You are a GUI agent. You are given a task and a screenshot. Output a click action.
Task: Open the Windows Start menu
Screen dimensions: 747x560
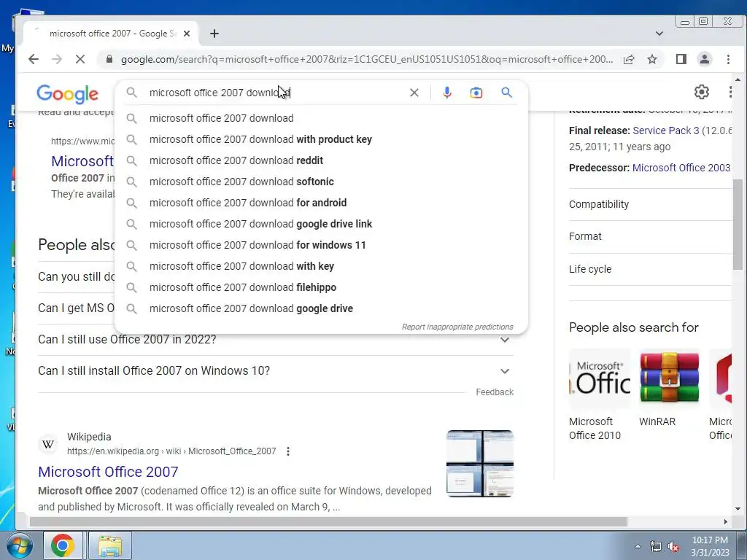click(18, 545)
